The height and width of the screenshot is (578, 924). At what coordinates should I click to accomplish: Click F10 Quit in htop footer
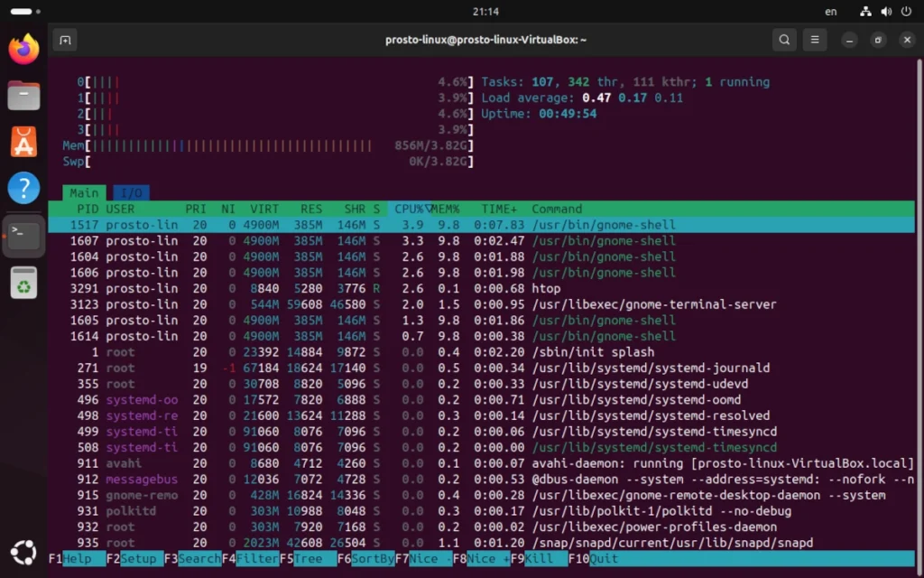pyautogui.click(x=594, y=558)
